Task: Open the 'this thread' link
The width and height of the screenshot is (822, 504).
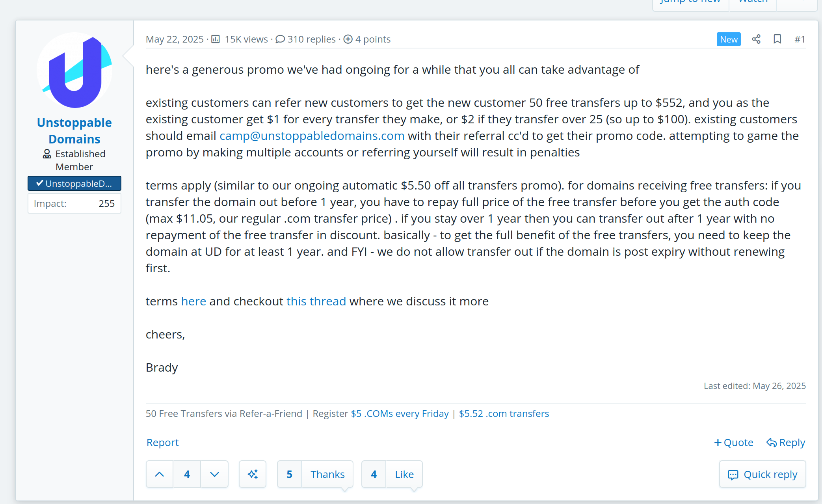Action: (x=316, y=301)
